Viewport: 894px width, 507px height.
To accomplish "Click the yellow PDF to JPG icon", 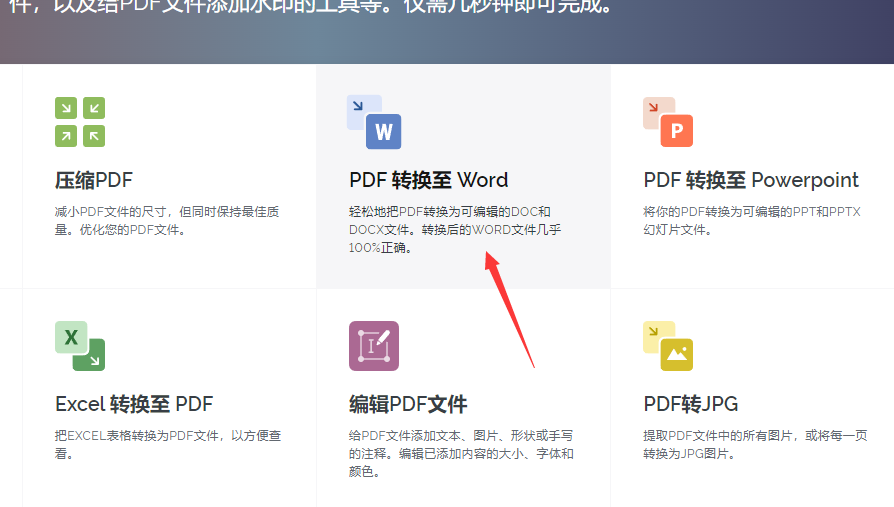I will click(668, 346).
